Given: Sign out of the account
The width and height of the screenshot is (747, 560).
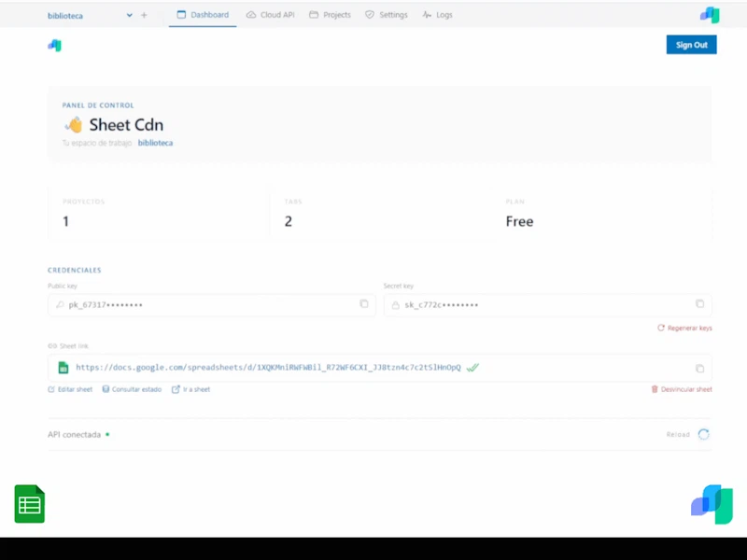Looking at the screenshot, I should point(691,45).
